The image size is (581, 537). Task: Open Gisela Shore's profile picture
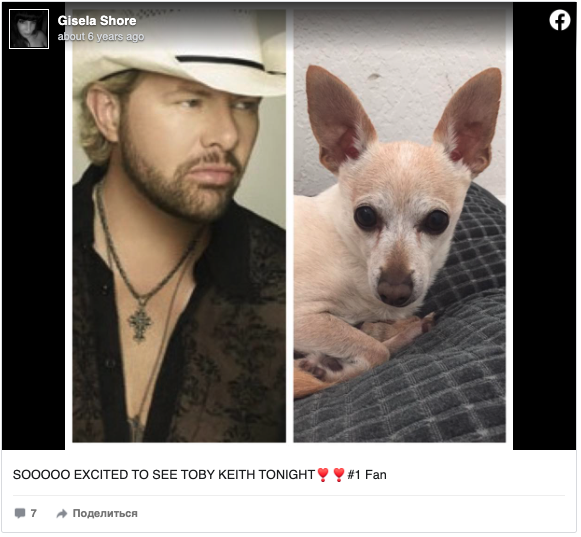(29, 29)
